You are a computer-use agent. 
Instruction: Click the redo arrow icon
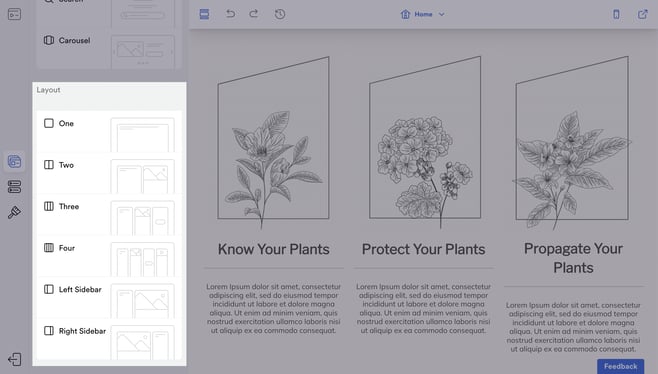(253, 14)
